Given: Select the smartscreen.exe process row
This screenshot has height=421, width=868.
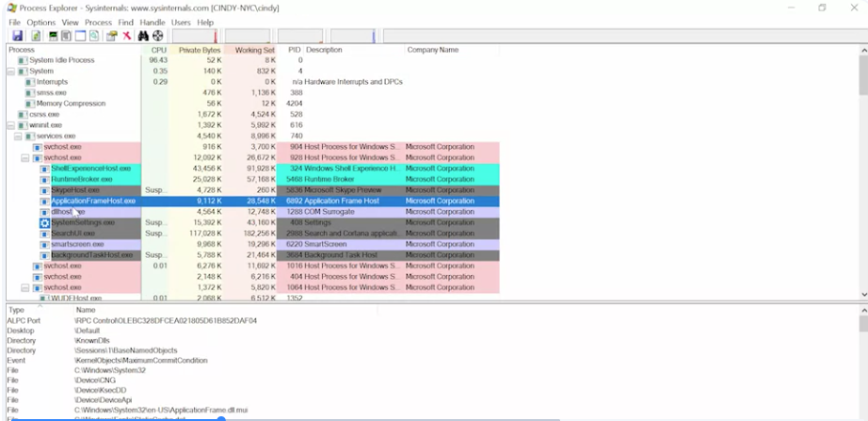Looking at the screenshot, I should pos(253,244).
